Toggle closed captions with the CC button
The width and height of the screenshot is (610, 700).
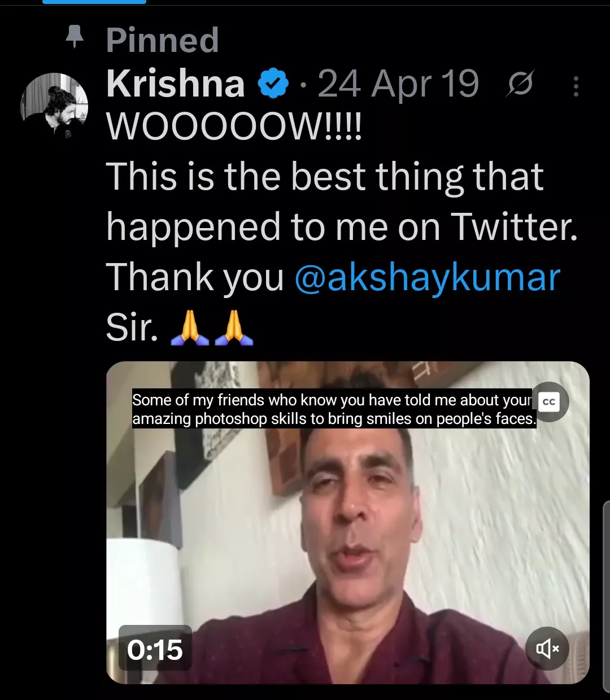pos(549,402)
